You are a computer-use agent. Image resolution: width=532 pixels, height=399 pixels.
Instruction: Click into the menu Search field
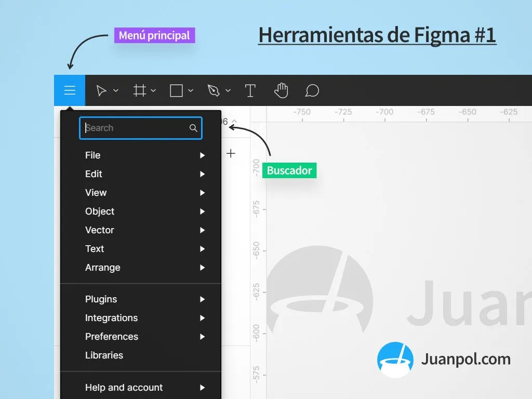[x=140, y=128]
